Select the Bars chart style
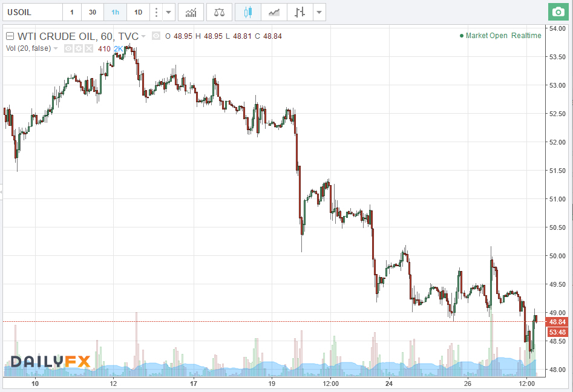 point(300,13)
